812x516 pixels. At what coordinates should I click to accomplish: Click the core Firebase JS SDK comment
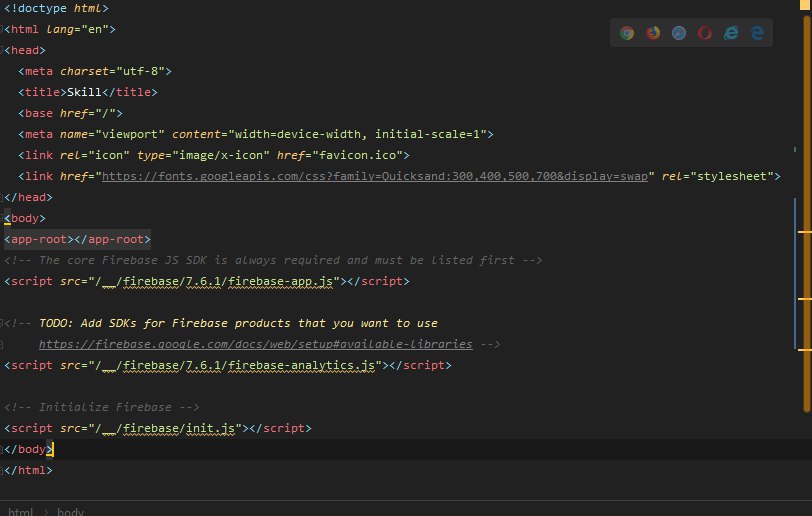pyautogui.click(x=273, y=260)
